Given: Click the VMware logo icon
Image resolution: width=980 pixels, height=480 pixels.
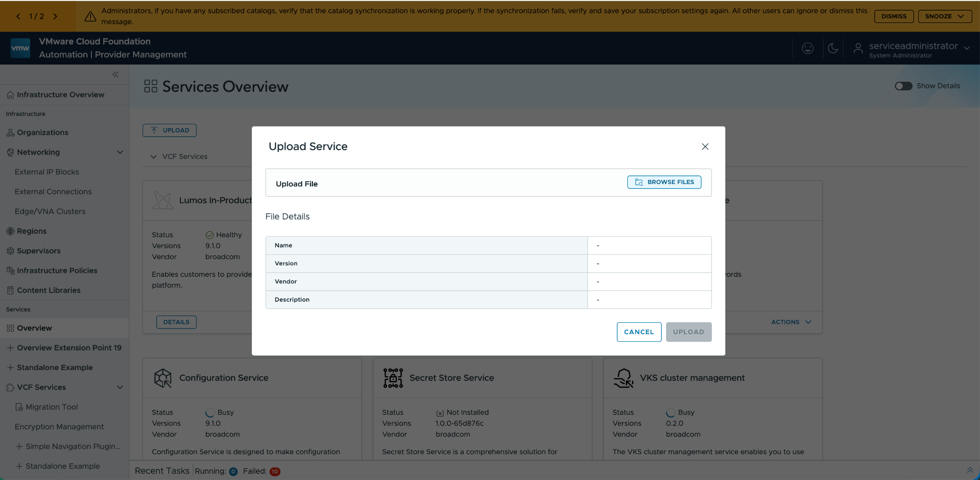Looking at the screenshot, I should coord(20,48).
